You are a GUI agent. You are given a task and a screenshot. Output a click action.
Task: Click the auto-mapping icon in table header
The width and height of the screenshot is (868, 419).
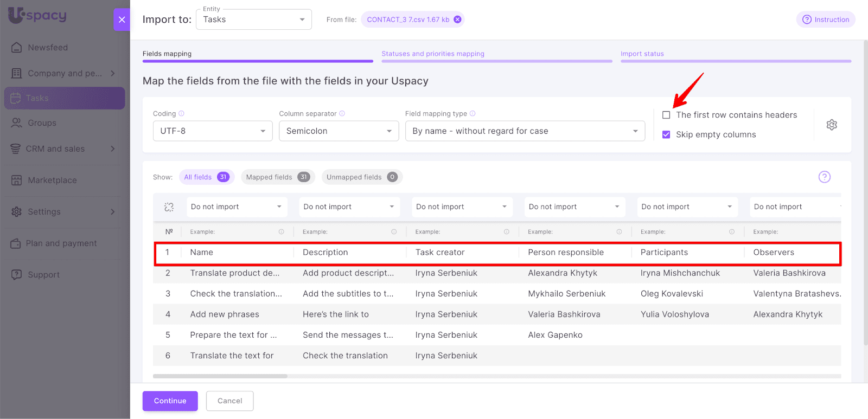pos(169,207)
